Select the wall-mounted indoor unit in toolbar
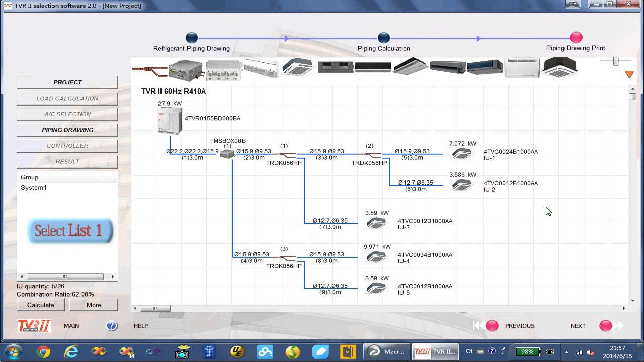This screenshot has width=644, height=362. pos(261,68)
